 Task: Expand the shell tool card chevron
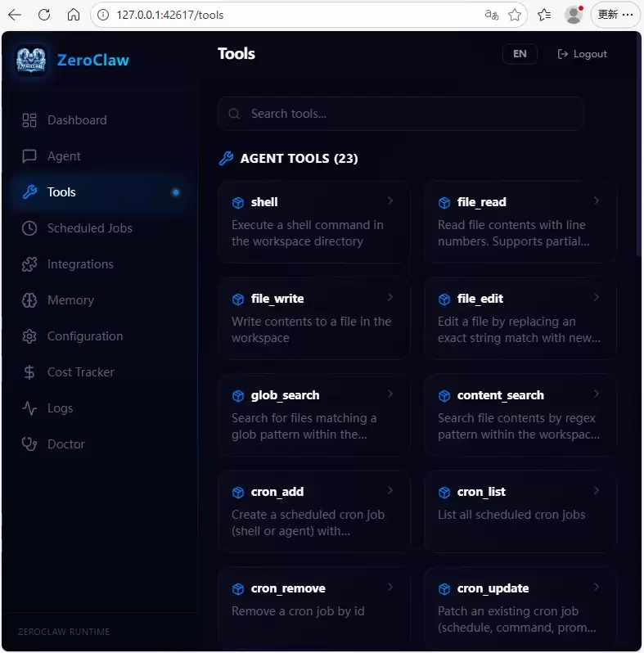click(x=390, y=200)
